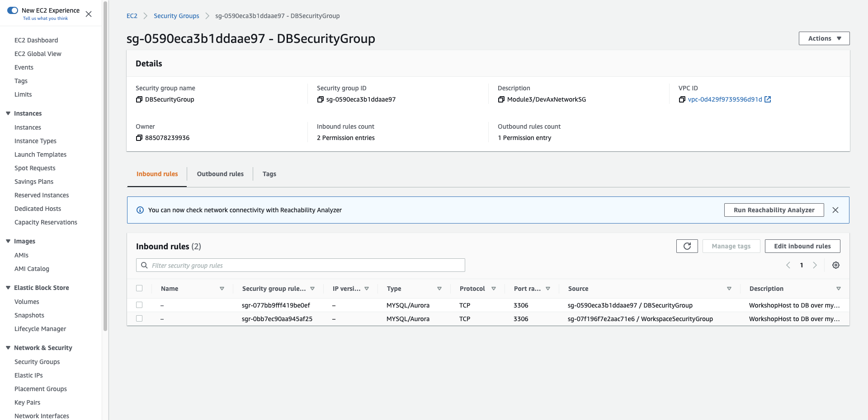This screenshot has height=420, width=868.
Task: Go to the next page of rules
Action: (x=815, y=265)
